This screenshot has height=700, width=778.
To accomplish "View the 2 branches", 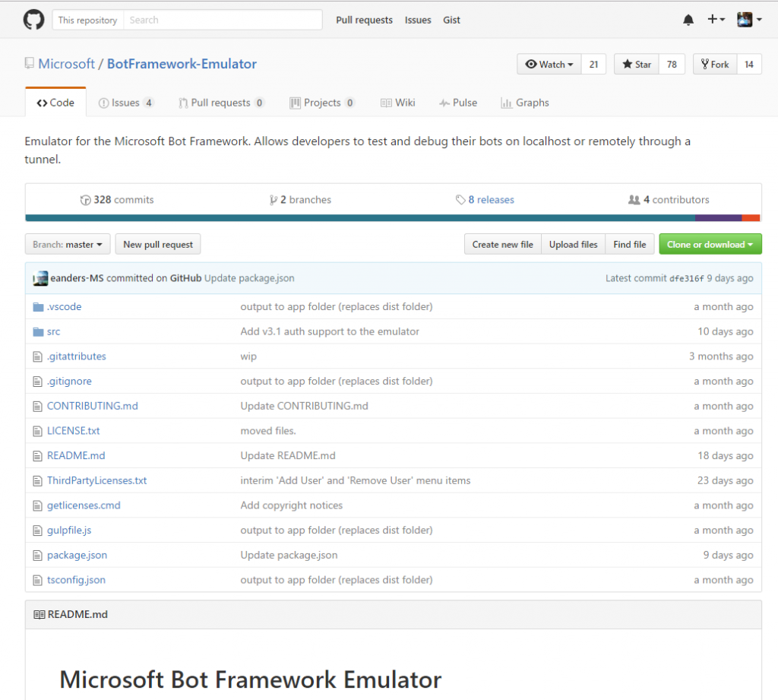I will click(x=300, y=200).
